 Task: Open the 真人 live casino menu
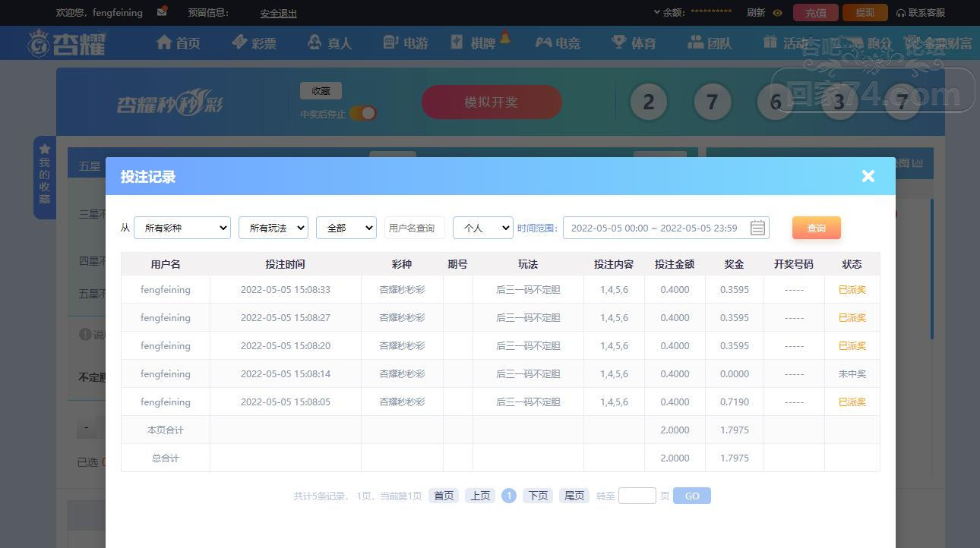coord(330,43)
